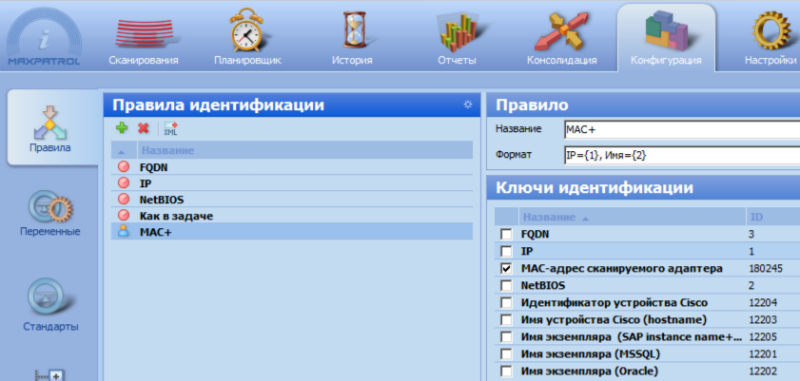The image size is (800, 381).
Task: Select the FQDN rule row
Action: pos(292,167)
